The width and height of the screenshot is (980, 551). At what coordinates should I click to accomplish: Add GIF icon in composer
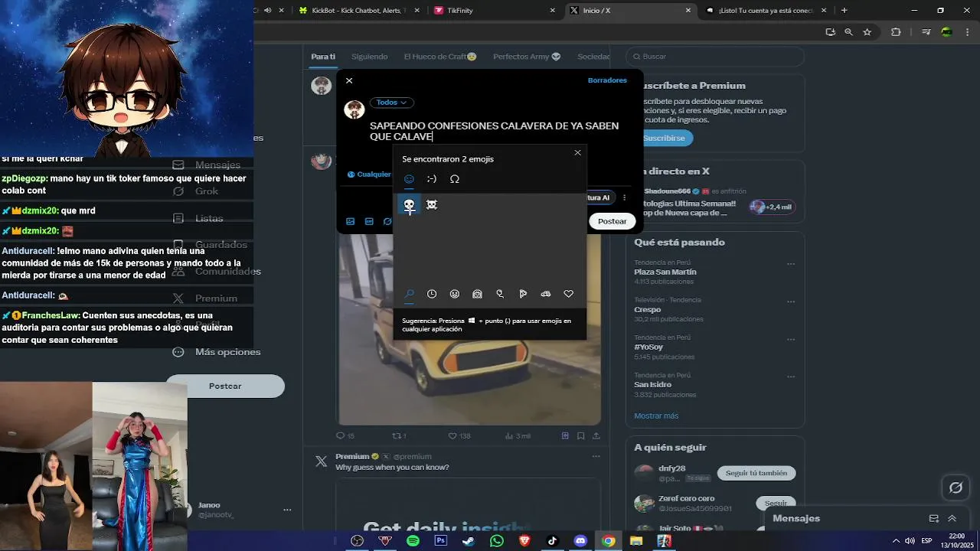(369, 221)
